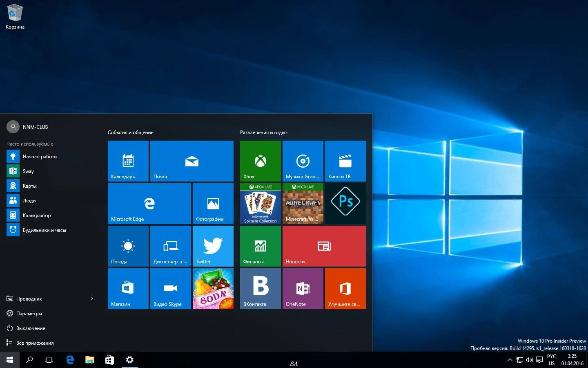Open the Finance tile (Финансы)
This screenshot has height=368, width=588.
pos(261,246)
